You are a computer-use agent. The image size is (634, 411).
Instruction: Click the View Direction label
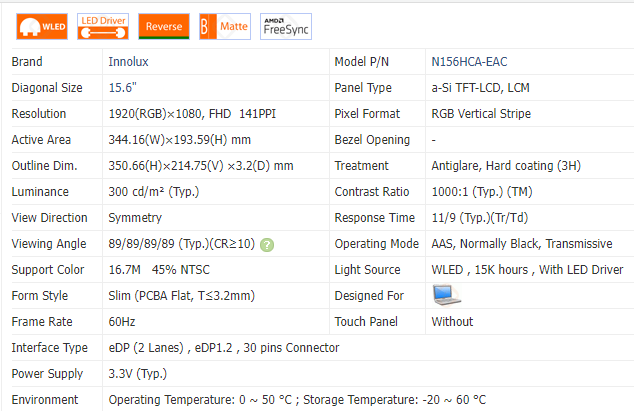[49, 218]
